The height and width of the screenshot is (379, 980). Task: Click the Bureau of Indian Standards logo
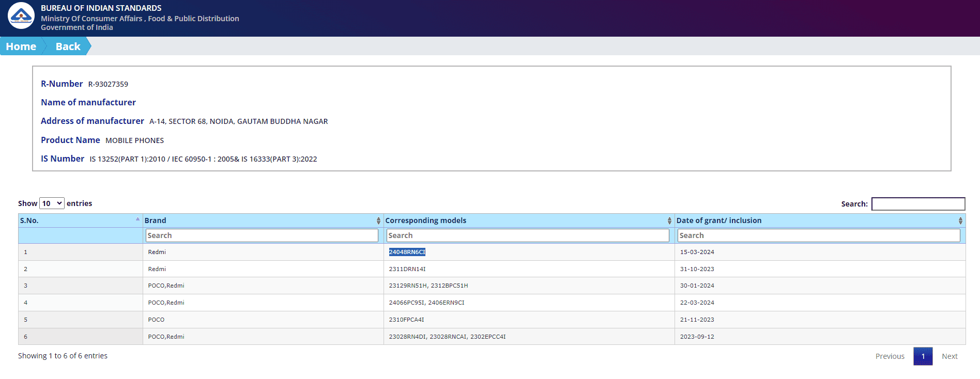21,15
